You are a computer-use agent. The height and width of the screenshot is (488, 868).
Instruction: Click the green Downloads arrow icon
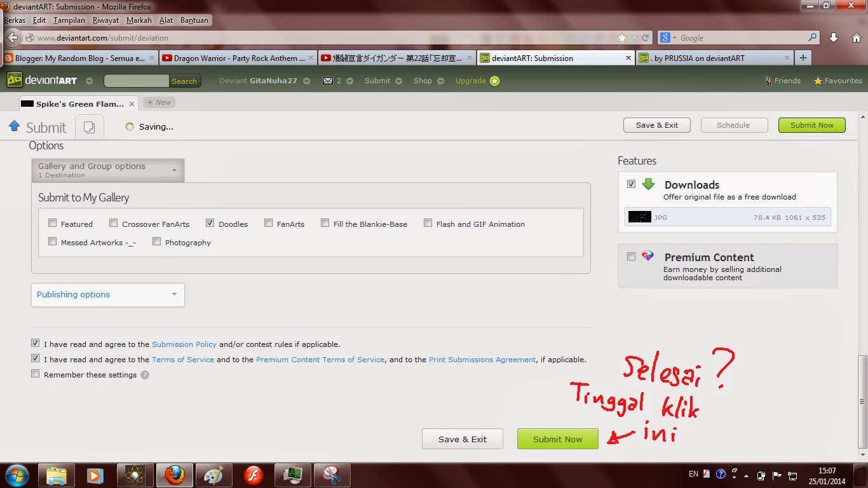[648, 184]
